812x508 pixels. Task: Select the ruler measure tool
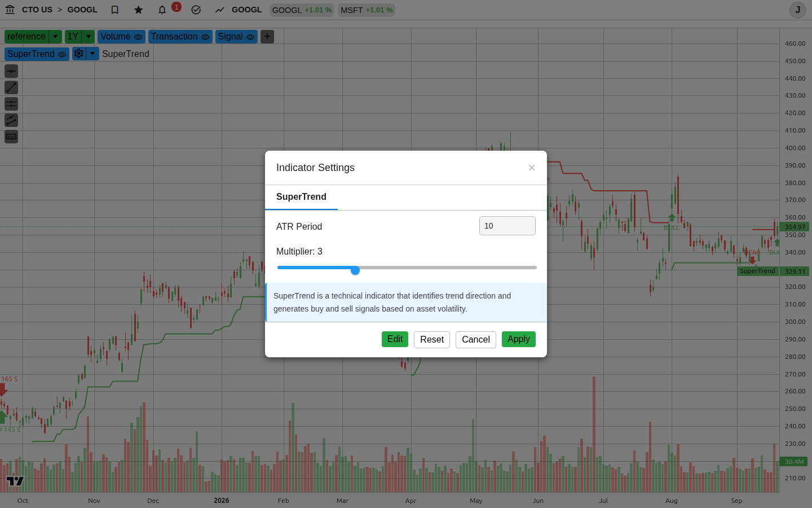coord(11,137)
